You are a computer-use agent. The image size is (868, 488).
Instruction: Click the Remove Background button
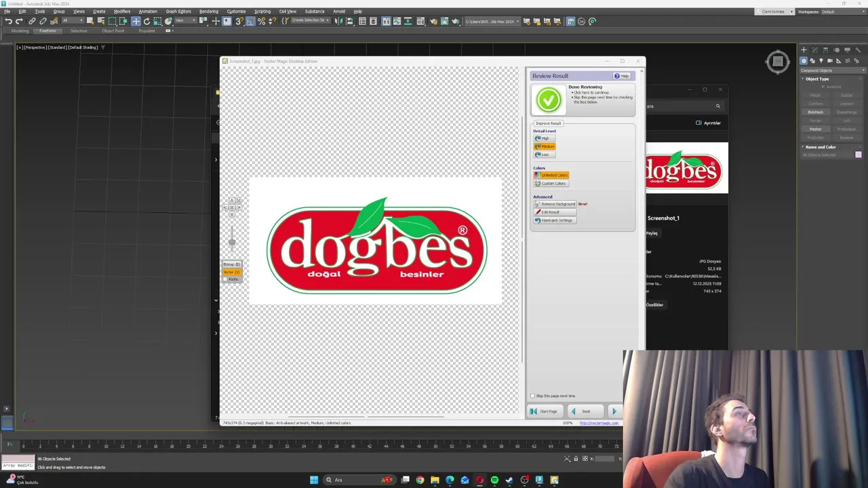pyautogui.click(x=555, y=204)
